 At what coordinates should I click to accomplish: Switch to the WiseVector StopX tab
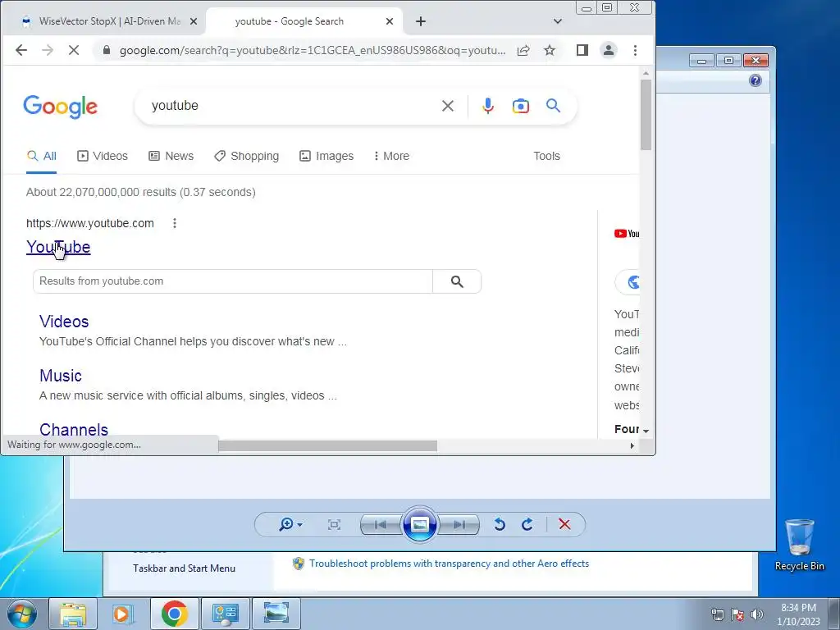[109, 21]
